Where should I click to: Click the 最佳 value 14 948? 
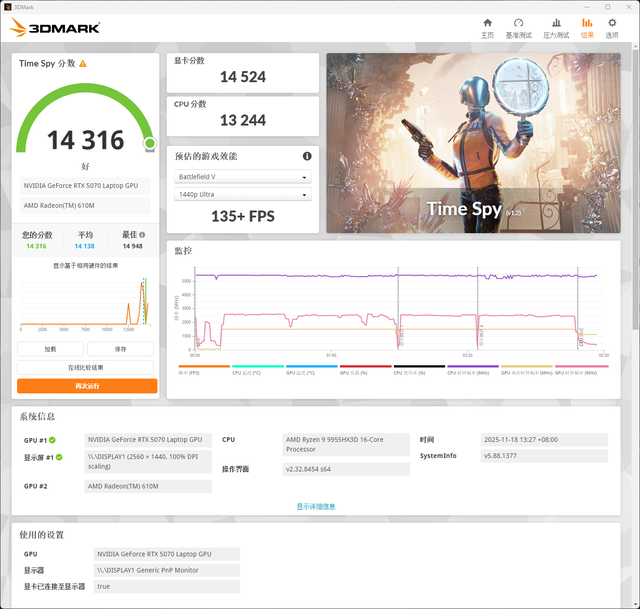tap(133, 246)
